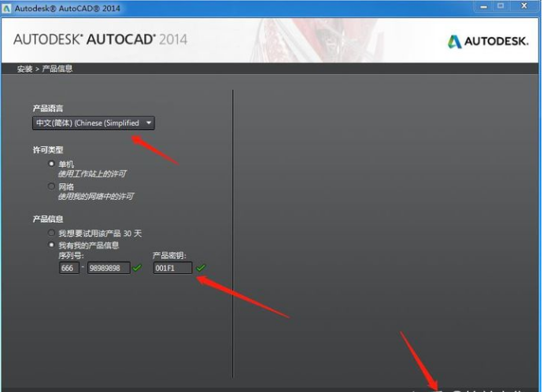The width and height of the screenshot is (543, 392).
Task: Click the 产品密钥 label
Action: point(169,256)
